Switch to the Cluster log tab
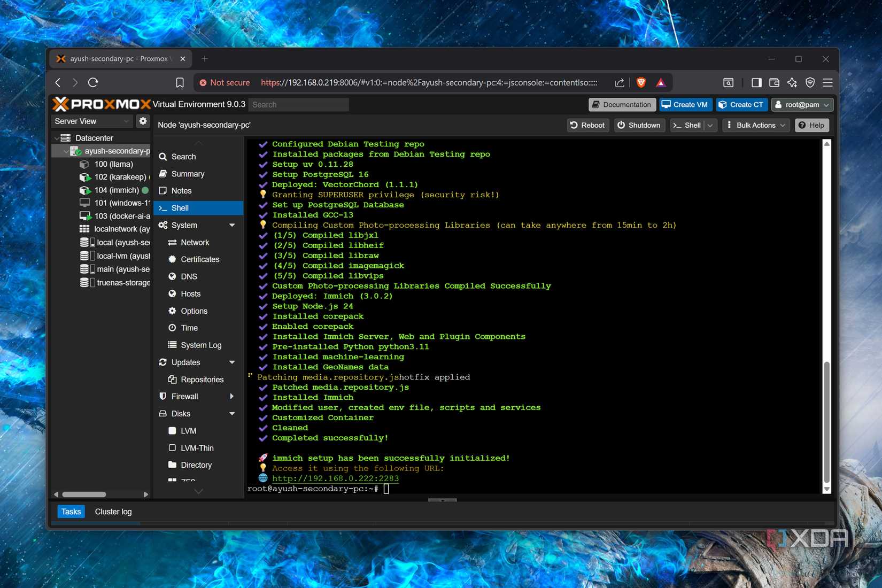The width and height of the screenshot is (882, 588). (113, 512)
